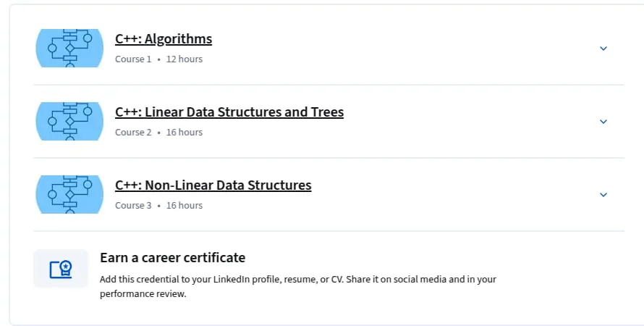Expand the Linear Data Structures and Trees chevron
The width and height of the screenshot is (644, 326).
[603, 122]
